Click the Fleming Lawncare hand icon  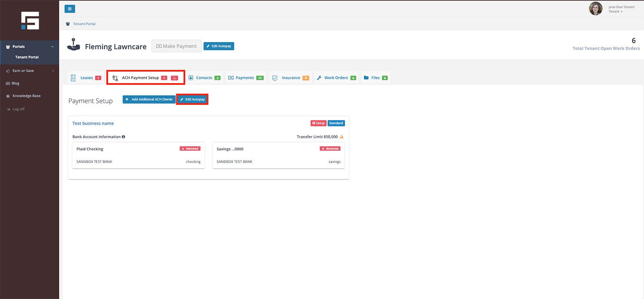tap(73, 45)
